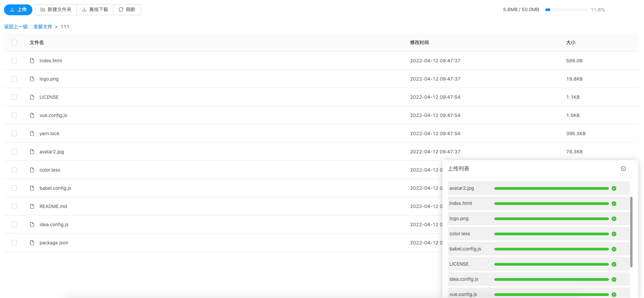Check the box for logo.png
The image size is (644, 298).
point(14,79)
